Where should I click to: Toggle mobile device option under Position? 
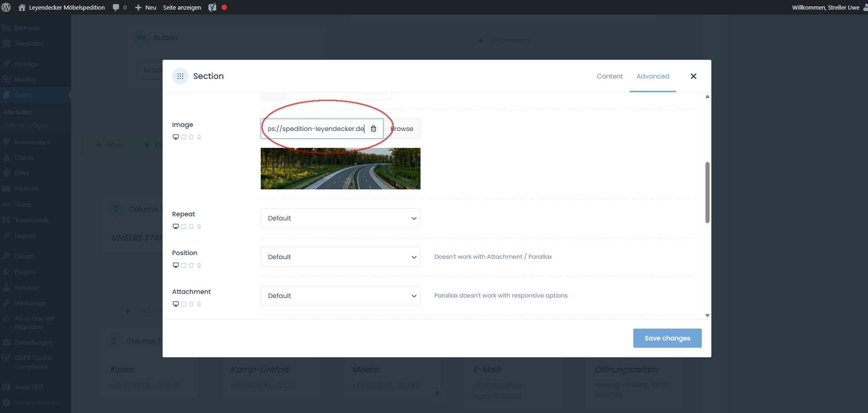(x=199, y=266)
